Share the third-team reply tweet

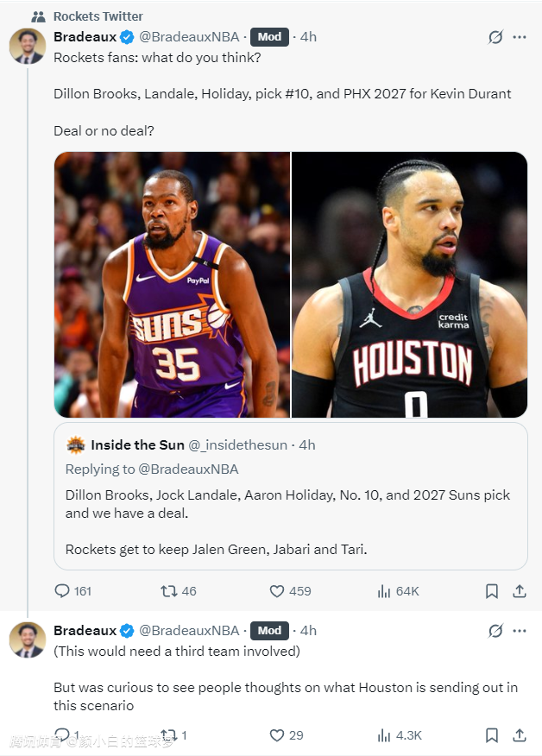click(x=520, y=735)
